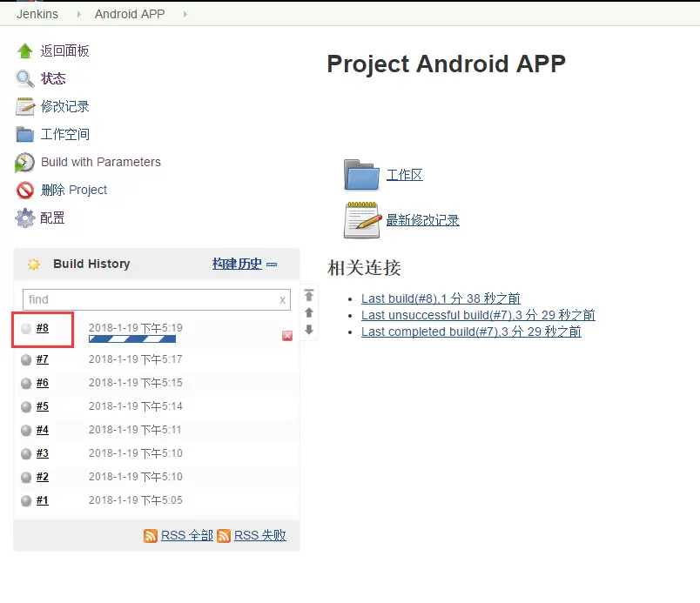Click the grey status ball of build #6

click(26, 383)
